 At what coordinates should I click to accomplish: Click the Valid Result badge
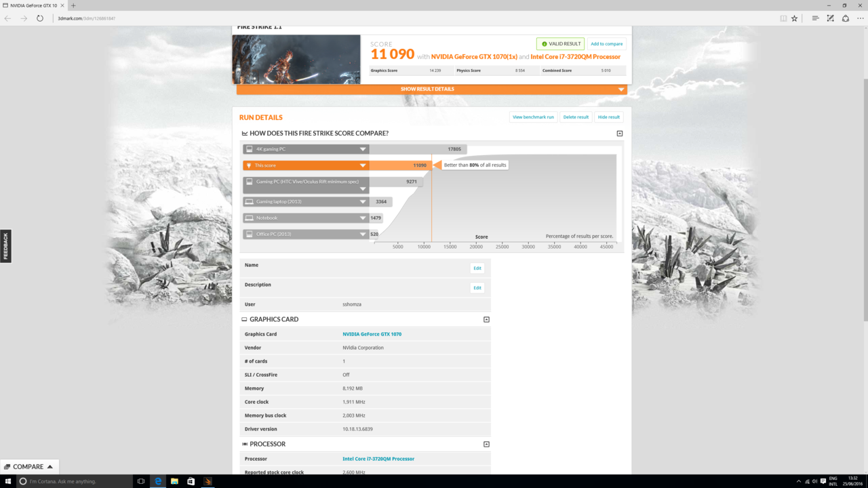point(560,43)
